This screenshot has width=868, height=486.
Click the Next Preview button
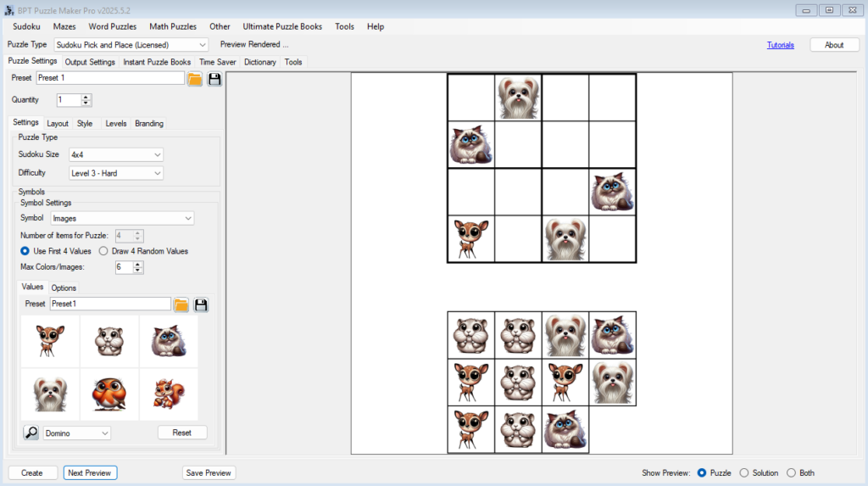coord(90,472)
